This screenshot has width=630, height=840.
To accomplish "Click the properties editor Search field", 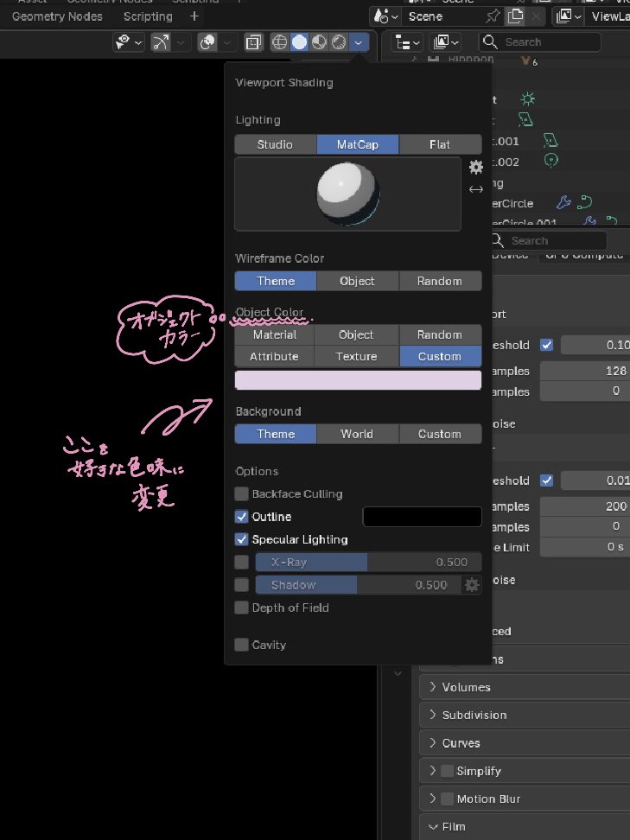I will pyautogui.click(x=549, y=240).
